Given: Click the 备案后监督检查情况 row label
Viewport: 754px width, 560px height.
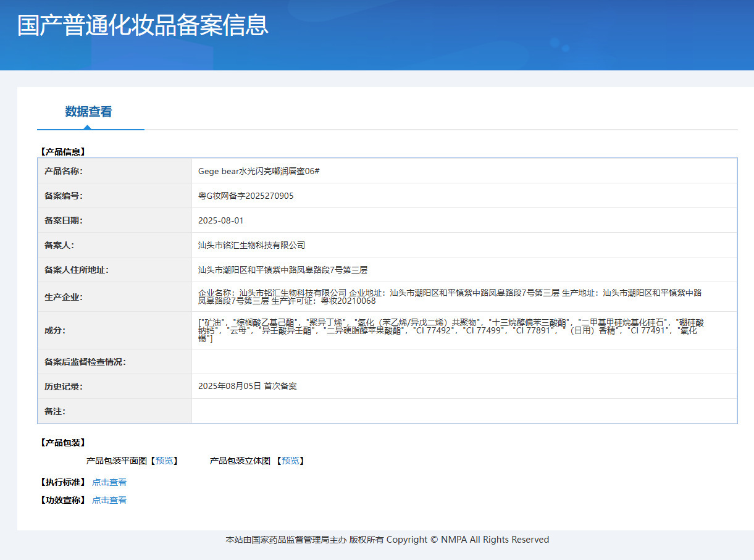Looking at the screenshot, I should pos(85,362).
